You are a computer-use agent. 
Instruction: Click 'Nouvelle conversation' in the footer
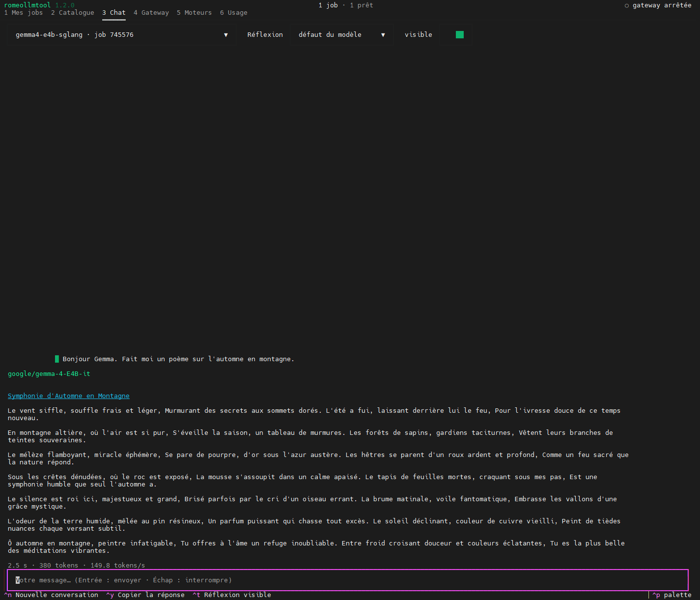click(x=51, y=595)
